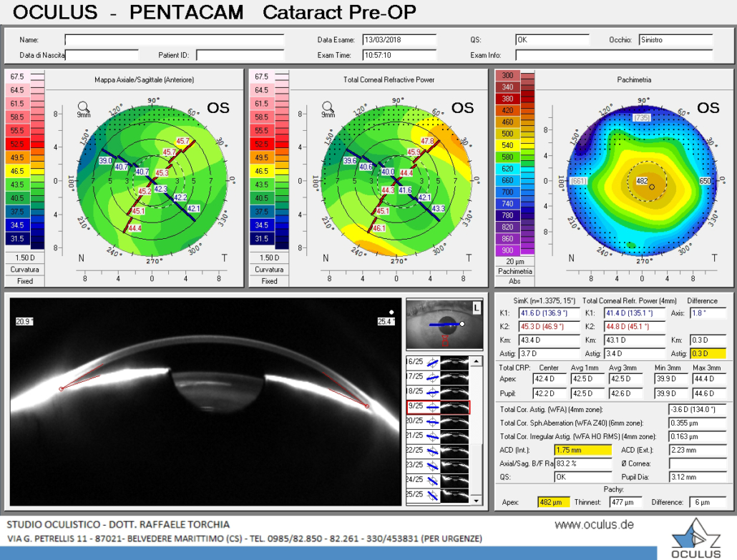Click the orientation icon in row 20/25
The height and width of the screenshot is (560, 737).
pyautogui.click(x=432, y=421)
